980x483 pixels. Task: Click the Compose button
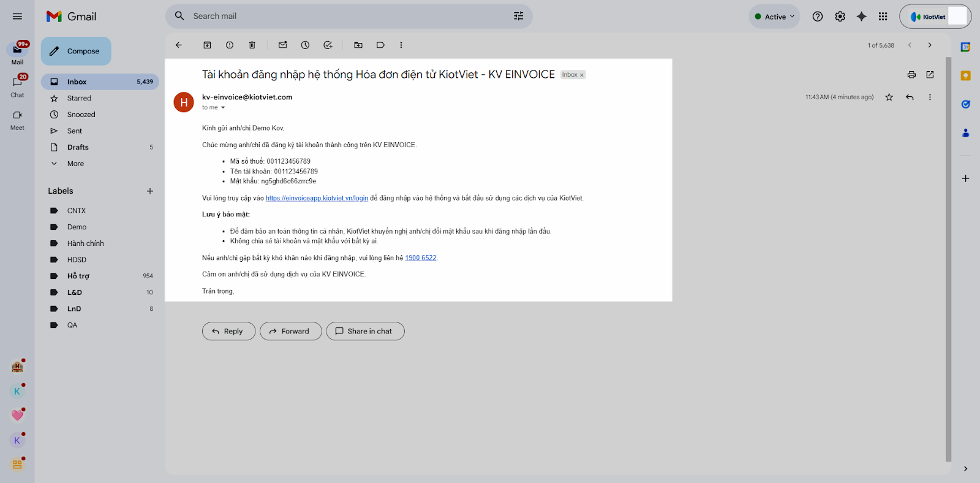[76, 51]
